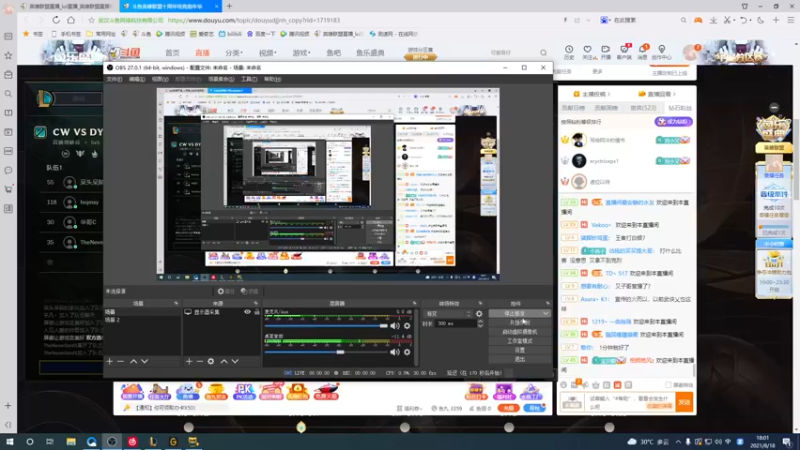Open the Help menu in OBS
This screenshot has height=450, width=800.
coord(272,79)
